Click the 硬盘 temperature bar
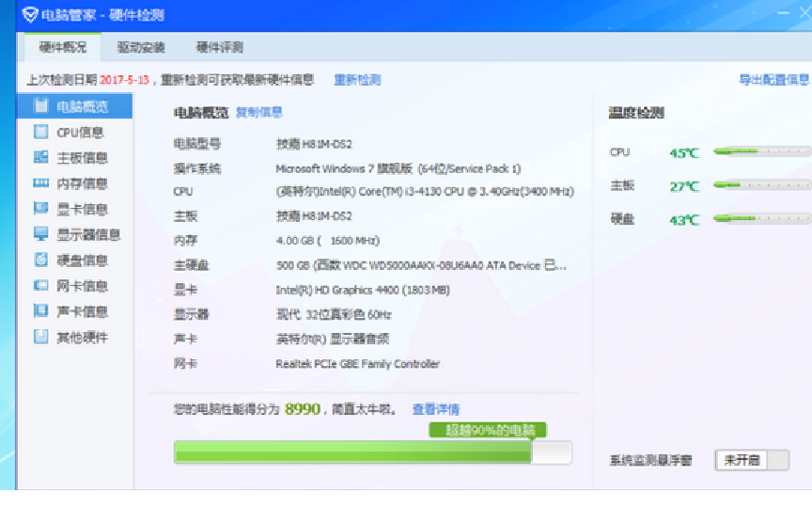 (761, 219)
